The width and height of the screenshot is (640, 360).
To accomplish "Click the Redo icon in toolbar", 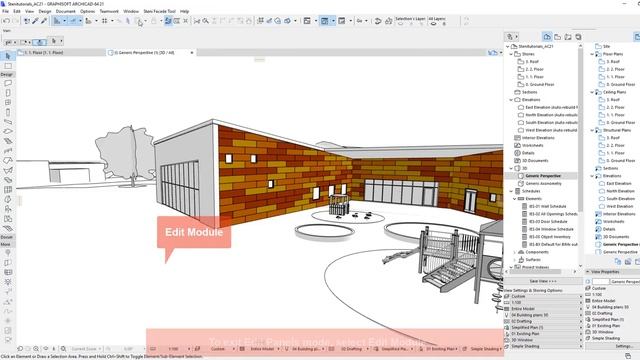I will (16, 21).
